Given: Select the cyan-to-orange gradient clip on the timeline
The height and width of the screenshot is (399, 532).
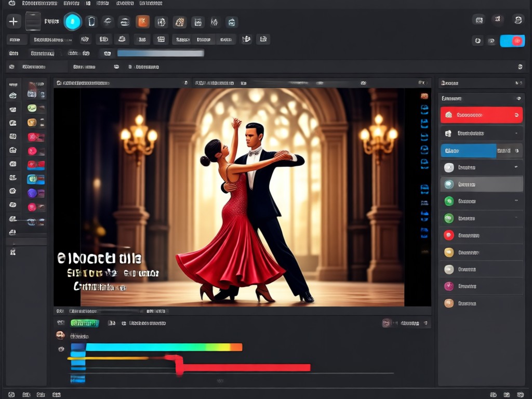Looking at the screenshot, I should tap(164, 347).
